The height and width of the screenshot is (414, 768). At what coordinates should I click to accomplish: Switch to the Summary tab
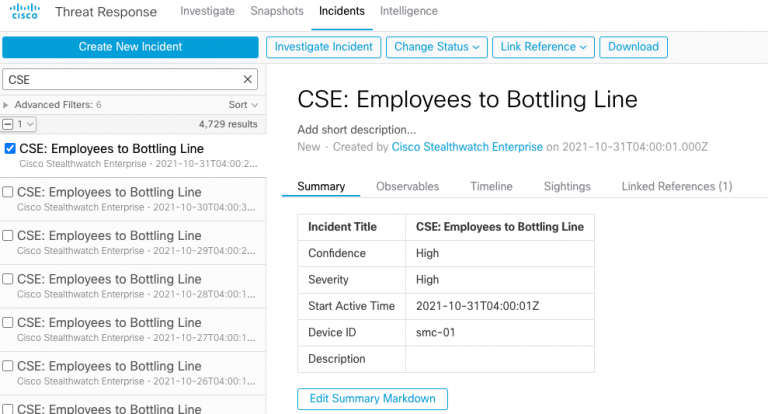coord(321,187)
